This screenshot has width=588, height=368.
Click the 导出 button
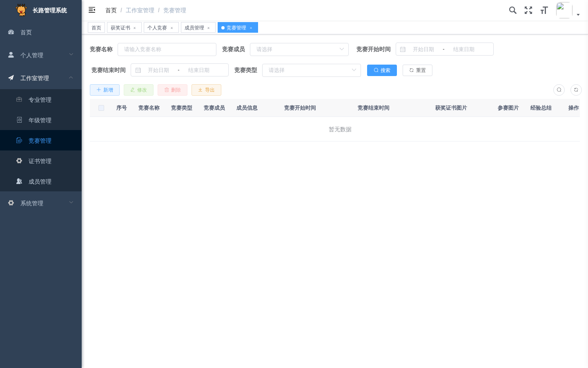(x=206, y=90)
